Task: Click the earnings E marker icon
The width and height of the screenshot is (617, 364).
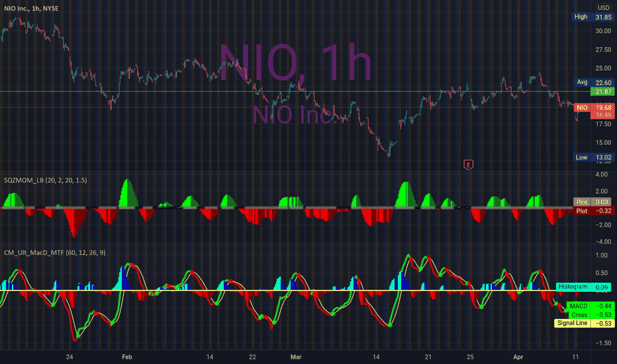Action: click(x=468, y=165)
